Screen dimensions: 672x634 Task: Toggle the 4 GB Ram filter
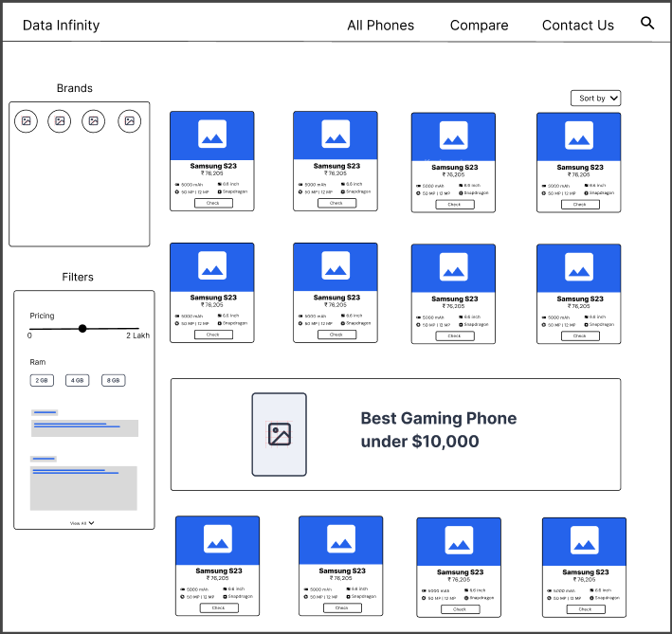point(78,380)
